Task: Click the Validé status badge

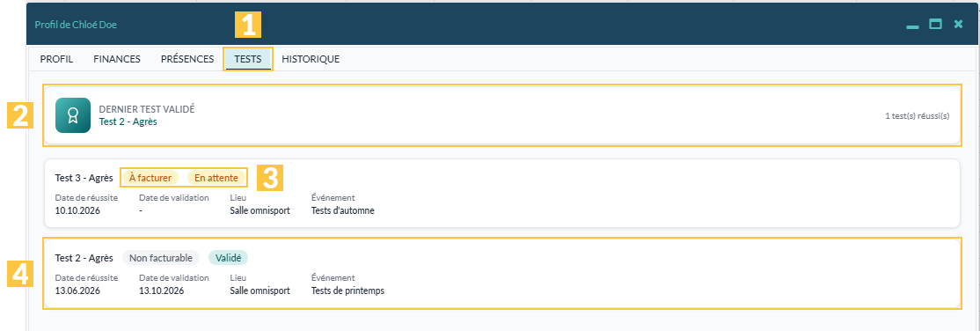Action: (x=228, y=257)
